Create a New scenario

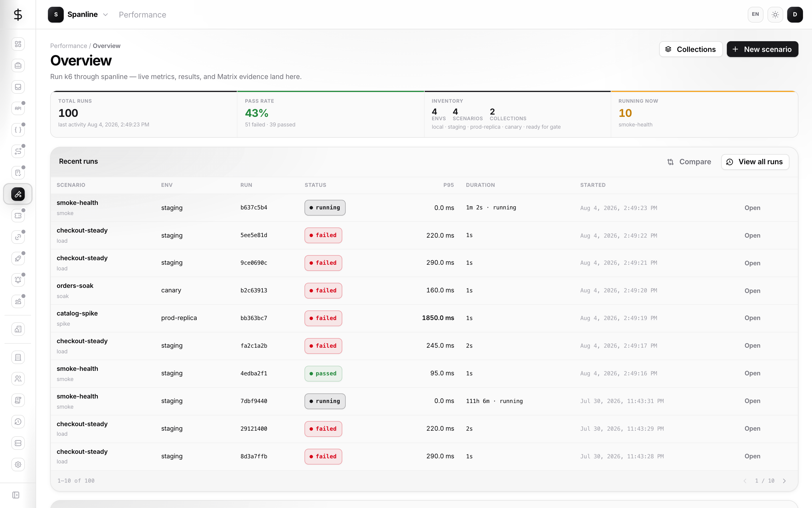(762, 49)
